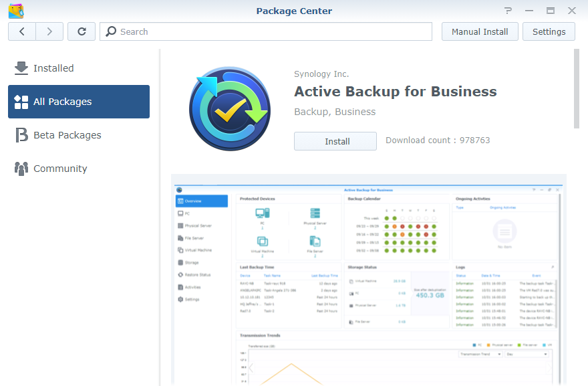Click the search magnifier icon
This screenshot has width=588, height=386.
111,31
